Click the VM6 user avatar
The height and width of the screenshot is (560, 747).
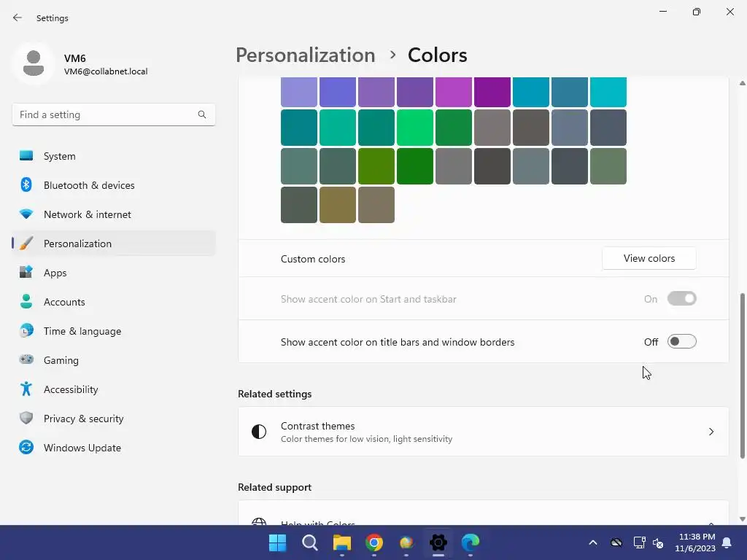click(x=34, y=63)
